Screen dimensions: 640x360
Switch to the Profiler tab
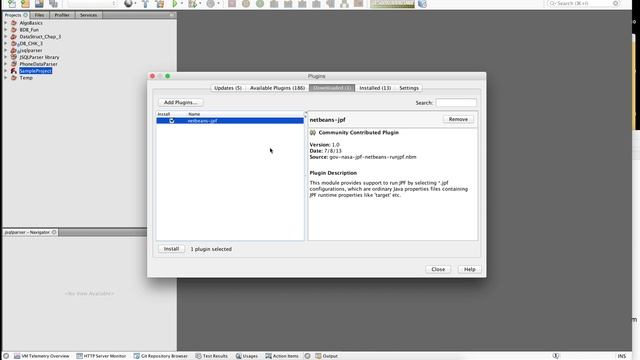62,15
